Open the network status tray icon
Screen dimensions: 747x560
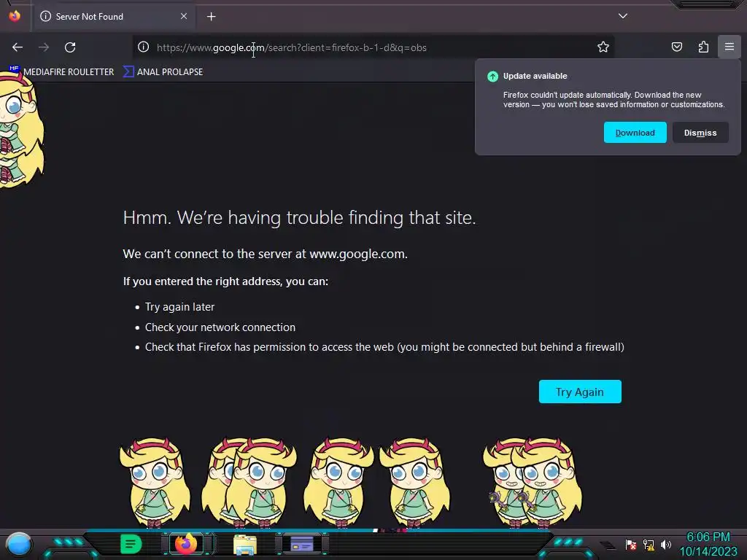point(649,544)
